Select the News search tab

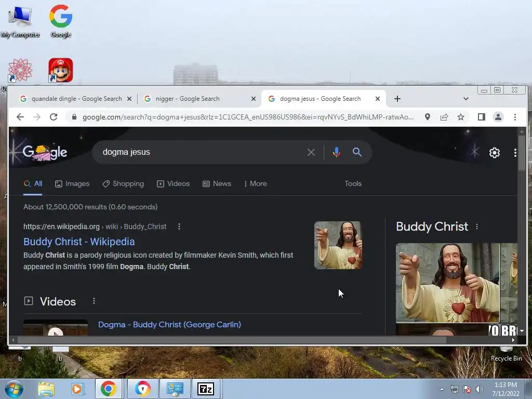[x=217, y=183]
